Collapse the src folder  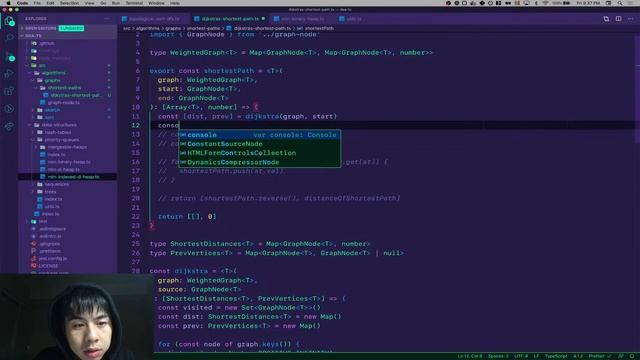(67, 65)
